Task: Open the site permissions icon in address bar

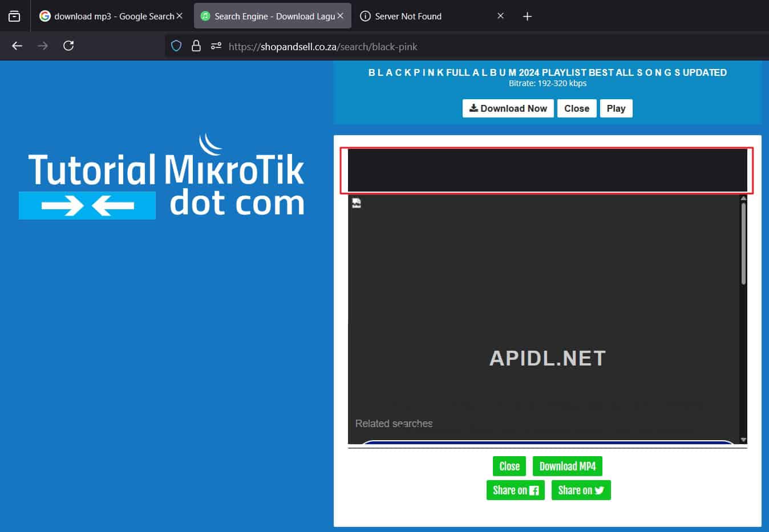Action: pyautogui.click(x=216, y=46)
